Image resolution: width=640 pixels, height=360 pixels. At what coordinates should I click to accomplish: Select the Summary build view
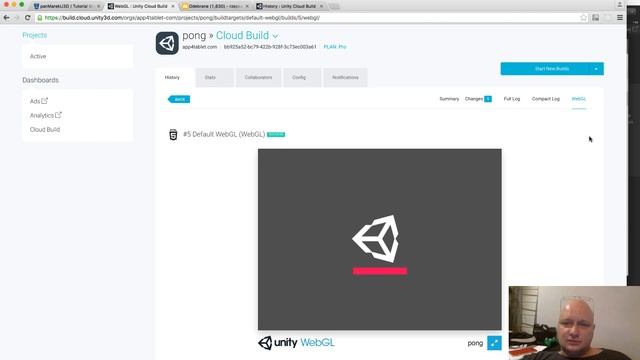449,99
